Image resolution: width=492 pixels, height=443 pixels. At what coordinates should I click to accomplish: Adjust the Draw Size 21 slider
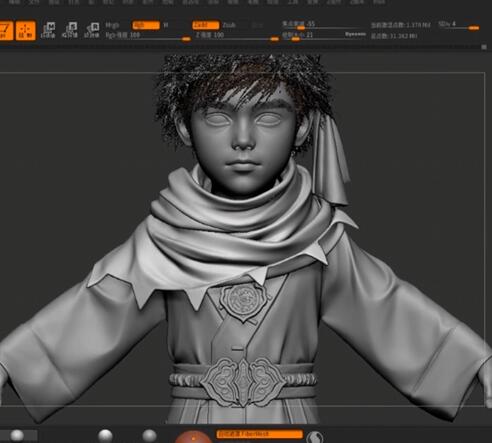312,36
